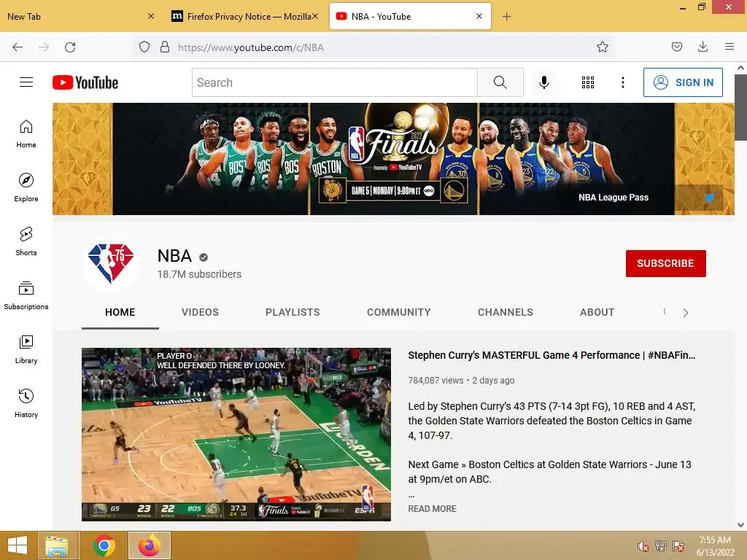Click the page vertical scrollbar thumb
Screen dimensions: 747x560
tap(740, 107)
